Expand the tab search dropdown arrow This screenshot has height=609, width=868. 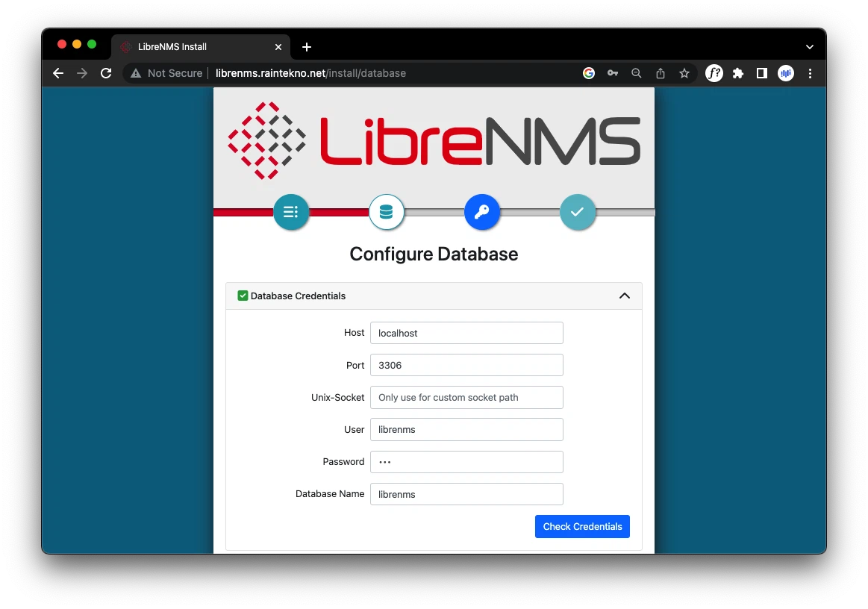810,46
